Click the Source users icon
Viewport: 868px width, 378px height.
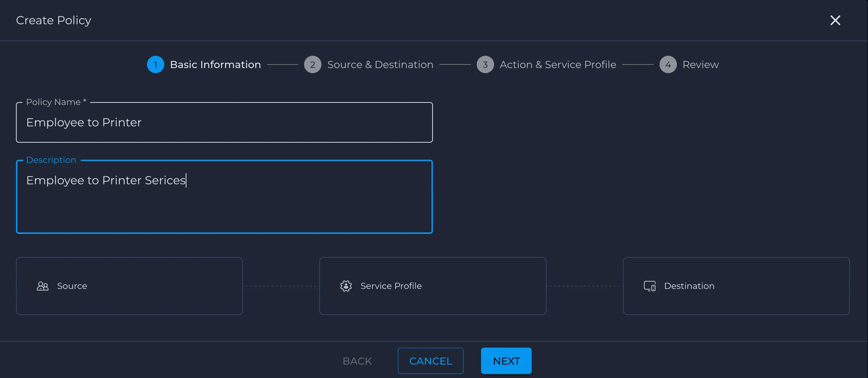[43, 286]
